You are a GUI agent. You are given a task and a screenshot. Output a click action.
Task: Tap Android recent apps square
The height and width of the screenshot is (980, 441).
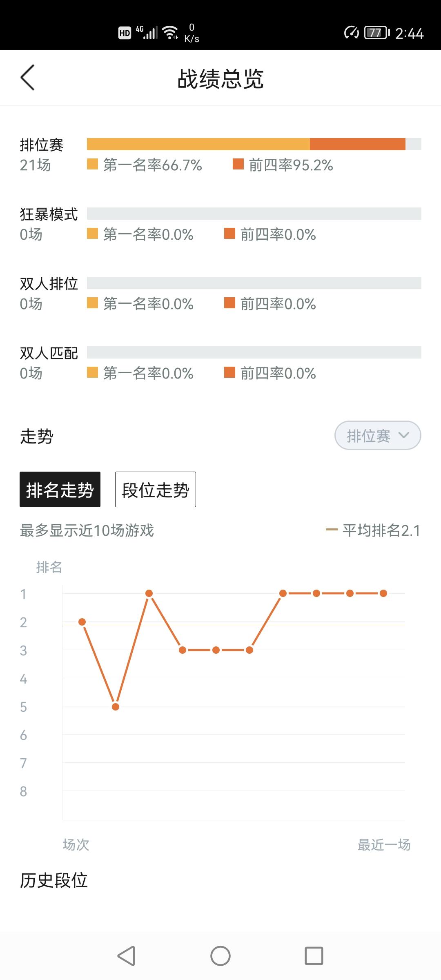pyautogui.click(x=314, y=955)
